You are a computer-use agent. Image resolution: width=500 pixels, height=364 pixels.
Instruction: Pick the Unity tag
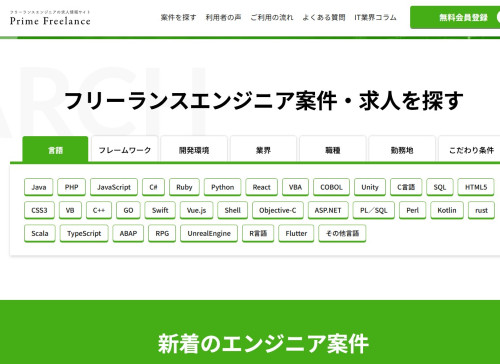tap(370, 187)
